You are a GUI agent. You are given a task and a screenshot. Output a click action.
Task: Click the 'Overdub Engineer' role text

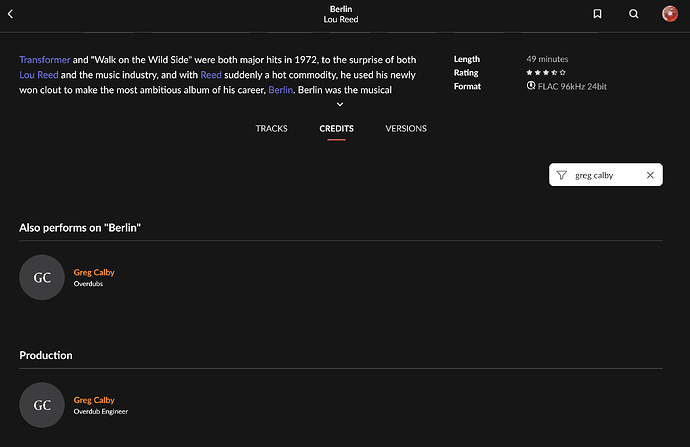[101, 411]
